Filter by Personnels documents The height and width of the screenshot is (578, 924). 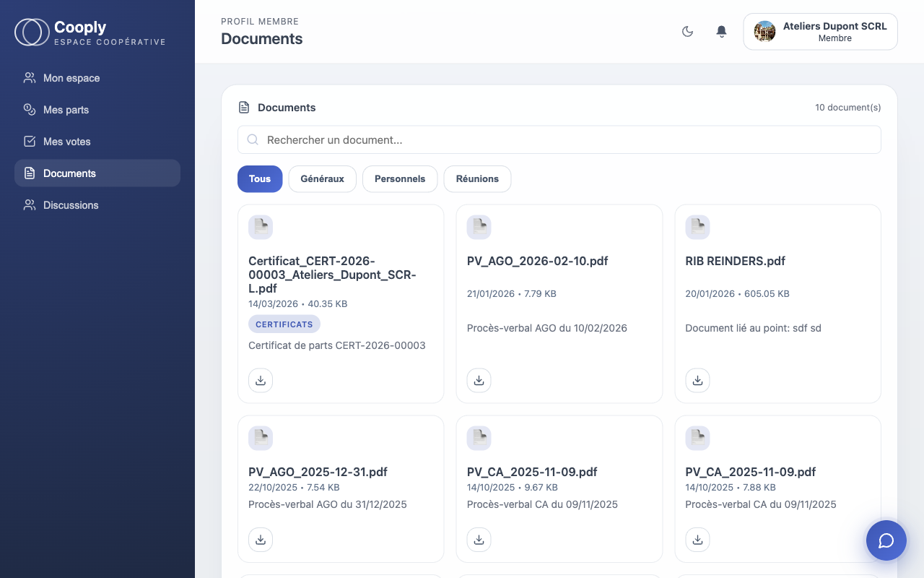pyautogui.click(x=400, y=179)
